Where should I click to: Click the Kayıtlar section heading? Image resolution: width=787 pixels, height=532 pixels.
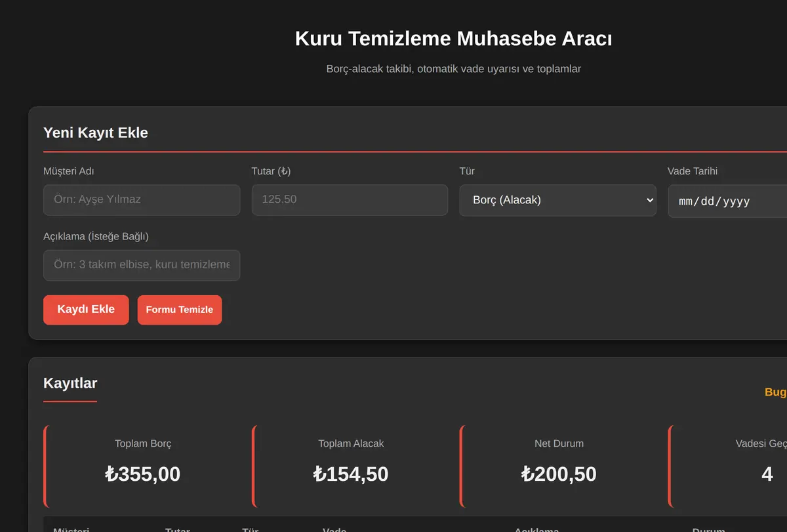[x=70, y=383]
